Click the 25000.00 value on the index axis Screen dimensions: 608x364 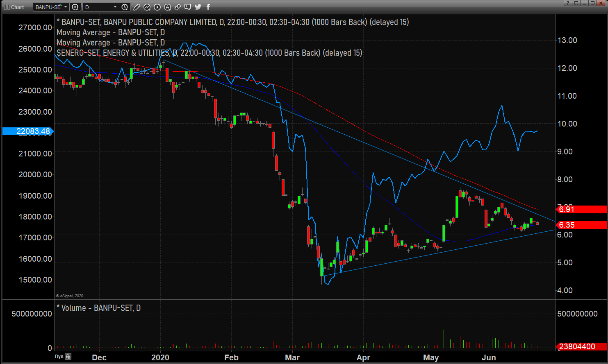(x=35, y=70)
